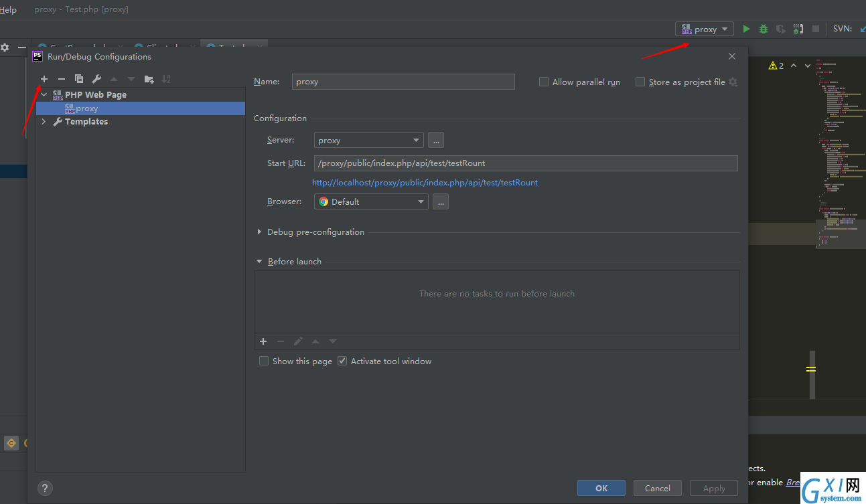Uncheck Activate tool window
Image resolution: width=866 pixels, height=504 pixels.
click(342, 361)
